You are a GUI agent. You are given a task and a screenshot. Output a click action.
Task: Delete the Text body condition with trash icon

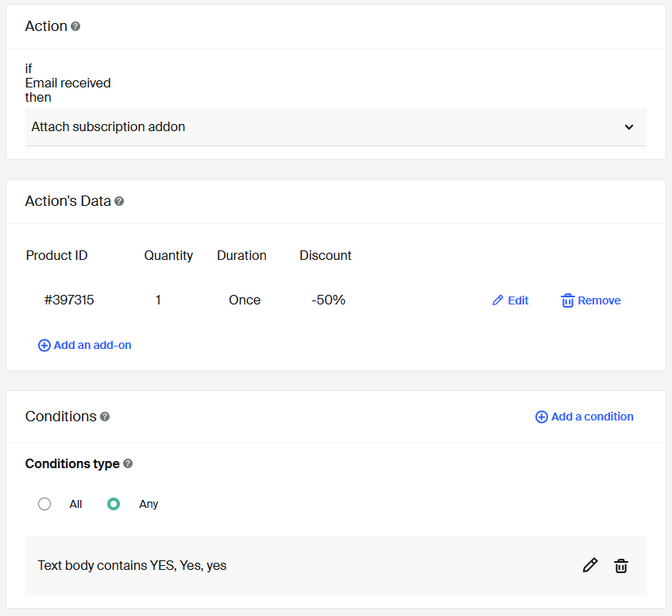(x=621, y=565)
